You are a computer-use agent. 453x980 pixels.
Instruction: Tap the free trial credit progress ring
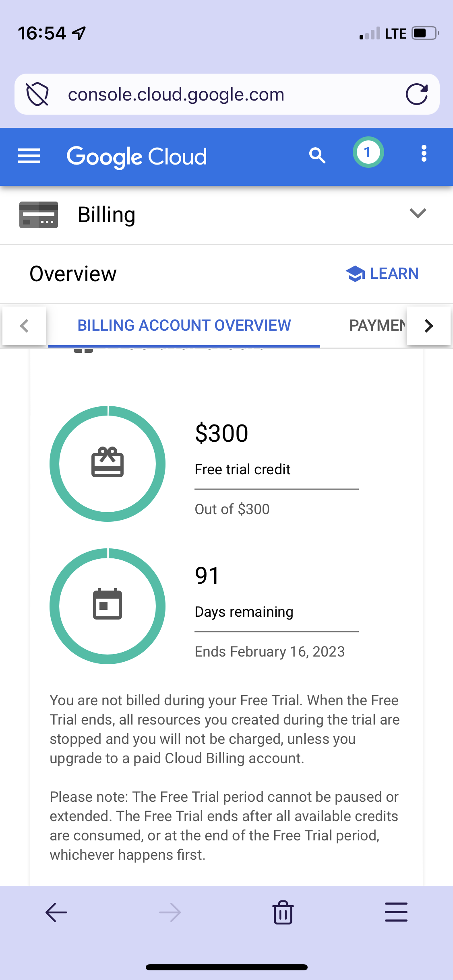tap(108, 464)
